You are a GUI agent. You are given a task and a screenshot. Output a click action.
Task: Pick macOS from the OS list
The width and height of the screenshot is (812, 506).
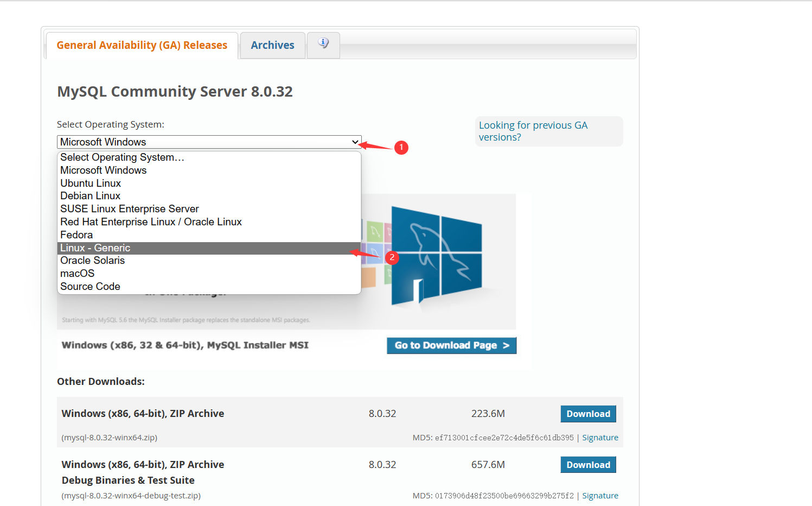(x=209, y=274)
